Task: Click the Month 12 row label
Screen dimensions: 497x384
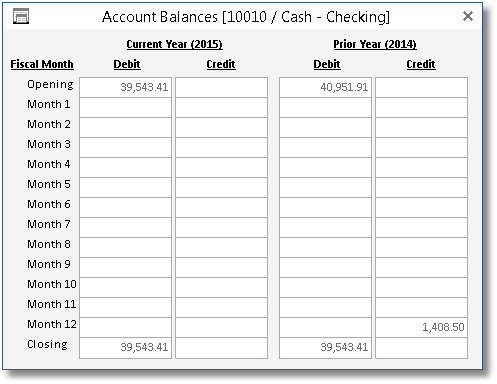Action: pos(52,324)
